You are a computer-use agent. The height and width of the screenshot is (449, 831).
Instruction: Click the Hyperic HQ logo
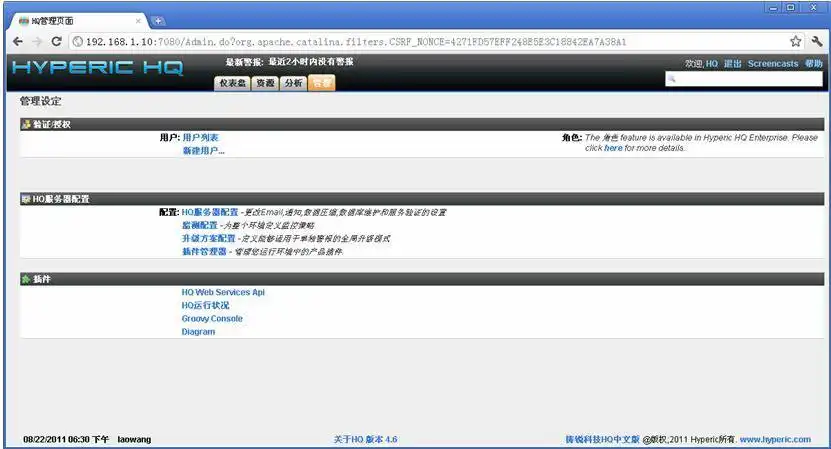pyautogui.click(x=98, y=68)
